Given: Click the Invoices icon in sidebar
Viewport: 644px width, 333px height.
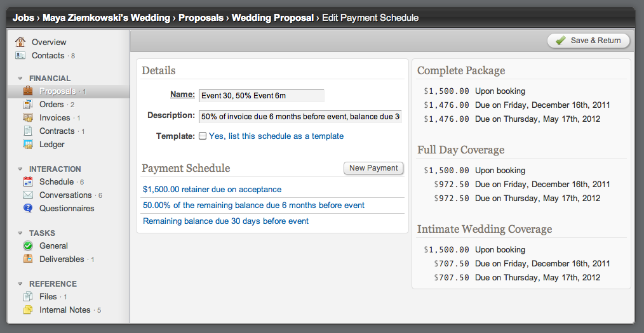Looking at the screenshot, I should (x=28, y=117).
